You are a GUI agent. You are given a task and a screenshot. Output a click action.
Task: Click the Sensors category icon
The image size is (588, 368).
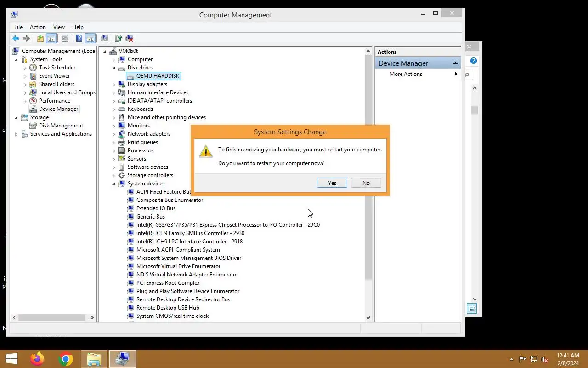(x=122, y=159)
